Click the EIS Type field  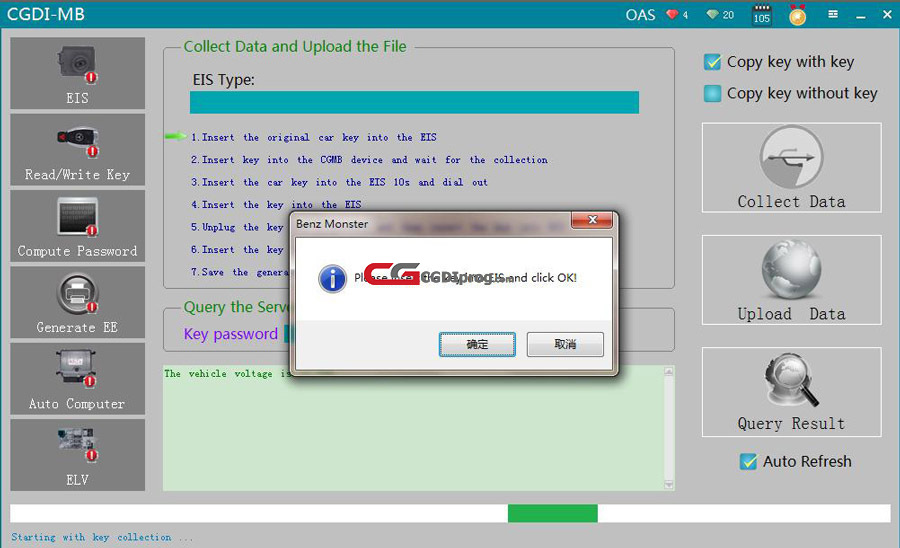[414, 102]
